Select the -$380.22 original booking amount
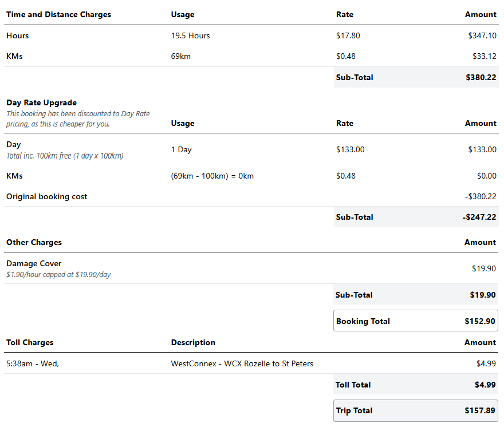The image size is (504, 427). pyautogui.click(x=481, y=196)
